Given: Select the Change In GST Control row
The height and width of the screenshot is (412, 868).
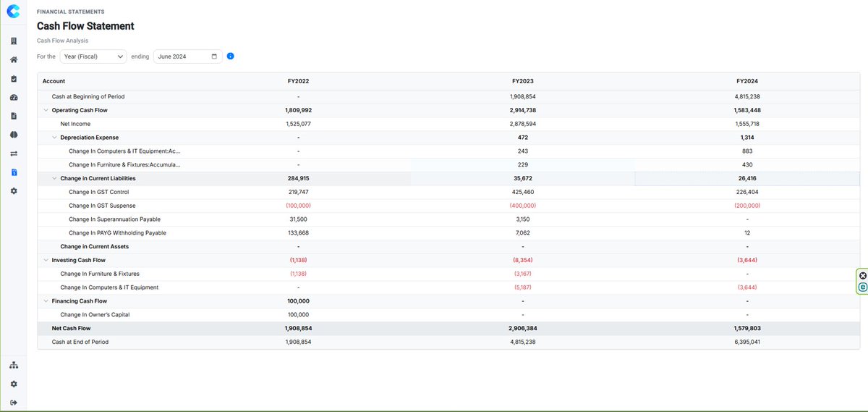Looking at the screenshot, I should pyautogui.click(x=448, y=192).
